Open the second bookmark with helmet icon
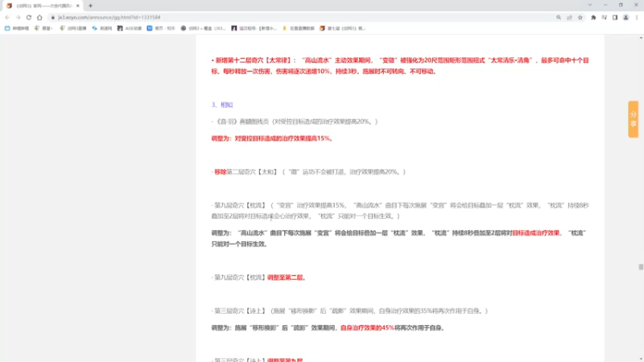 [x=43, y=28]
